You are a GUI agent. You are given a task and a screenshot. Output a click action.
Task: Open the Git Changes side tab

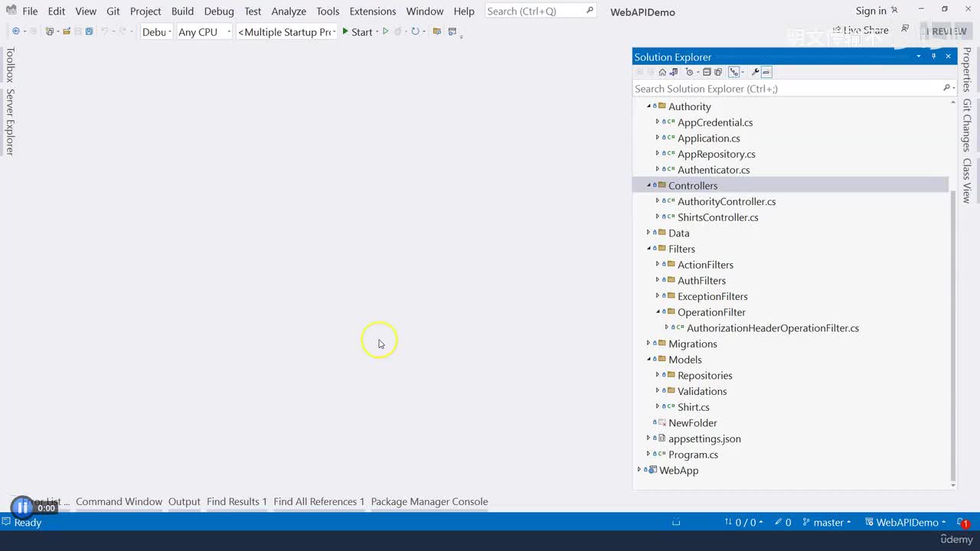(966, 125)
